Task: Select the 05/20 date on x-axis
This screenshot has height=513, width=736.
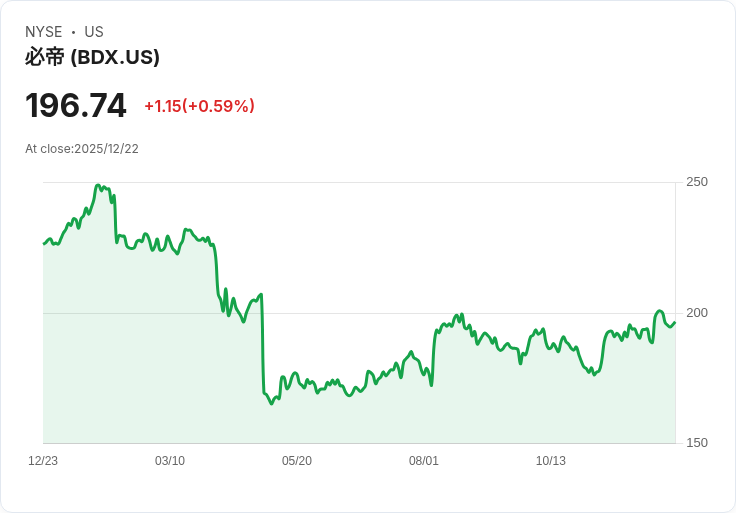Action: pos(297,461)
